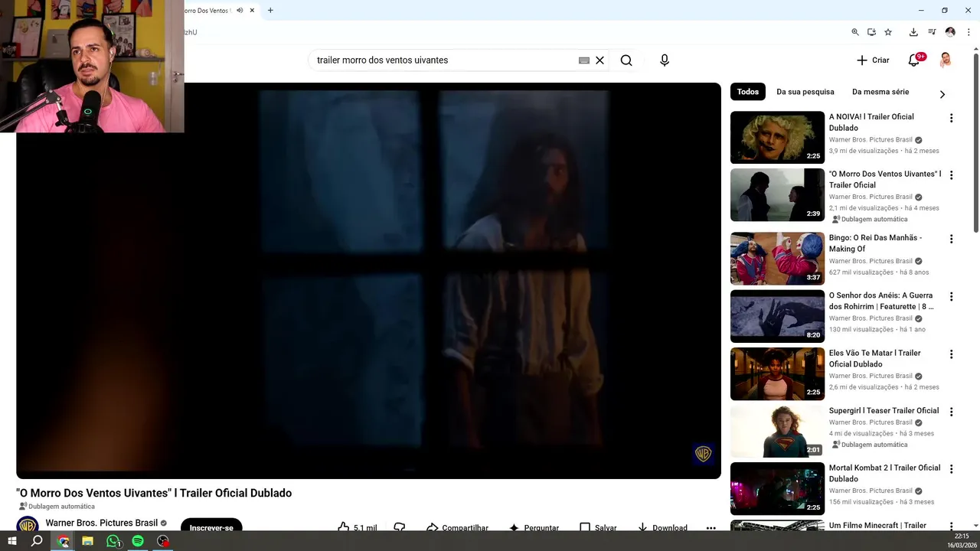The image size is (980, 551).
Task: Open options for O Senhor dos Anéis video
Action: tap(952, 296)
